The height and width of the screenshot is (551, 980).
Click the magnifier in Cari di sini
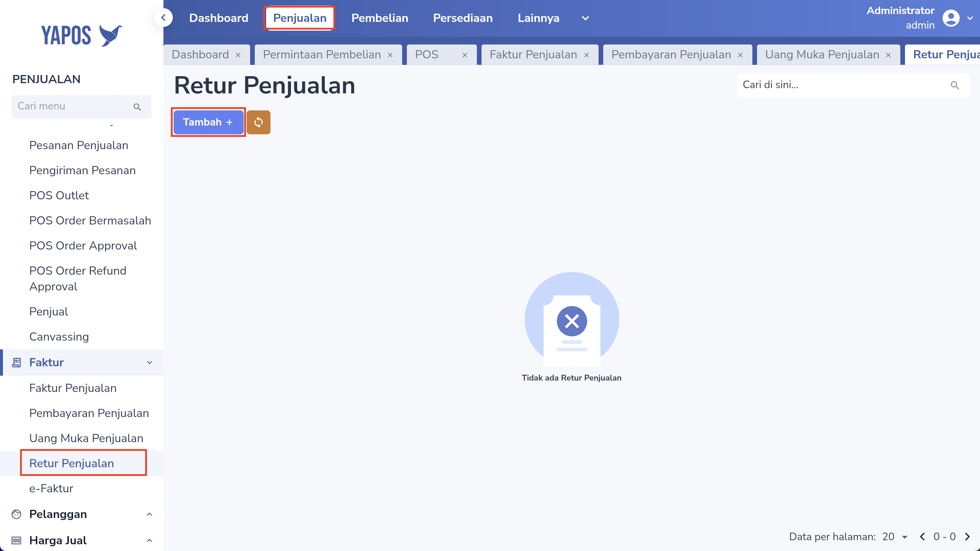pyautogui.click(x=955, y=85)
